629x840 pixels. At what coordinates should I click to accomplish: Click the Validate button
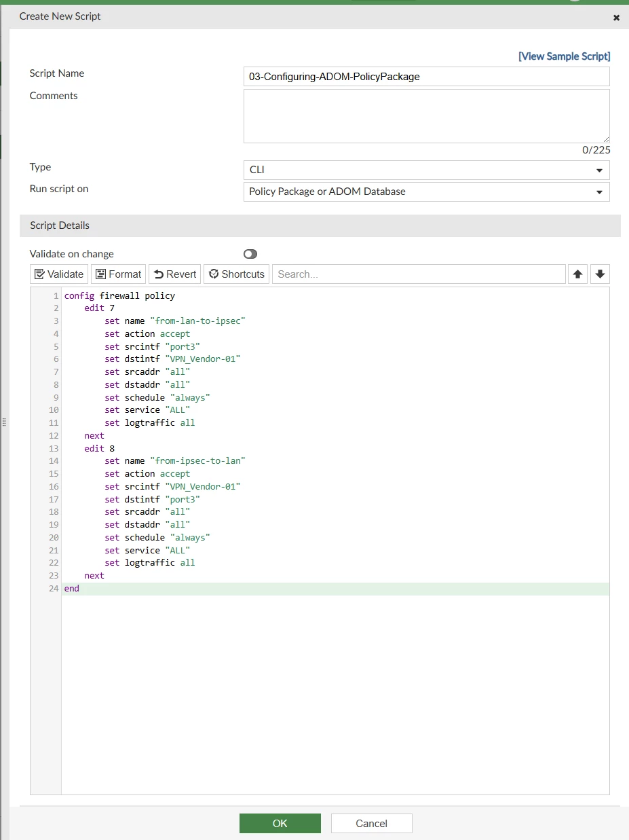(59, 274)
